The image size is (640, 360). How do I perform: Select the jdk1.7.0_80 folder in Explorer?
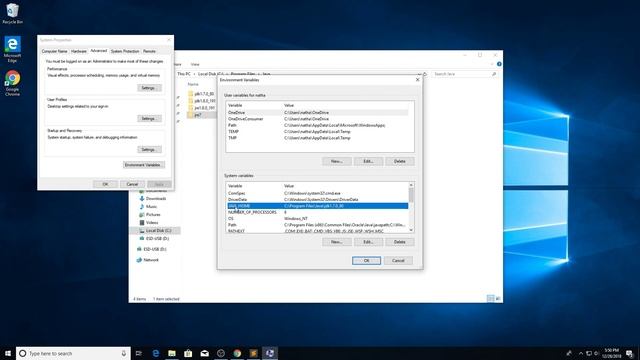pos(201,94)
